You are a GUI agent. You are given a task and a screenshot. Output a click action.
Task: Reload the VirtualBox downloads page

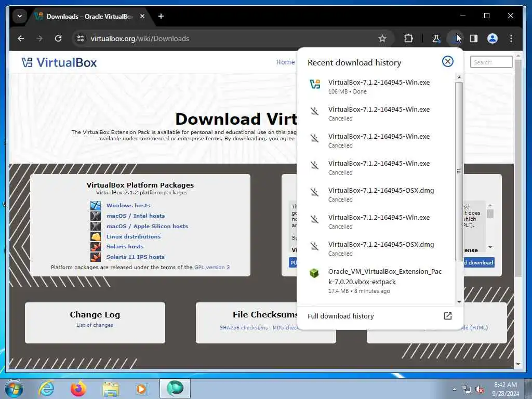[x=58, y=38]
